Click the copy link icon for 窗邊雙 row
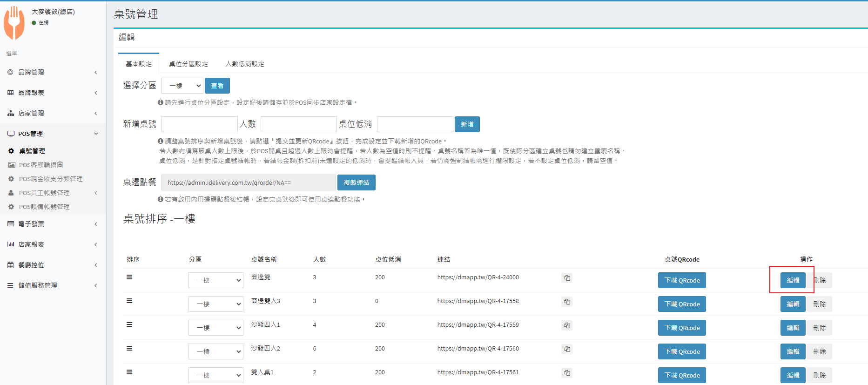Viewport: 868px width, 385px height. pos(566,278)
